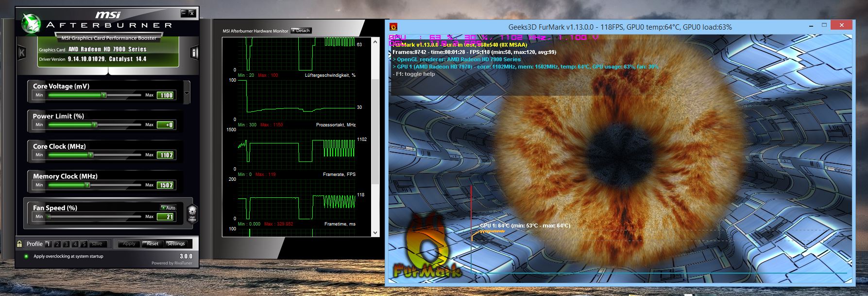868x296 pixels.
Task: Click the MSI Afterburner dragon logo
Action: pos(32,23)
